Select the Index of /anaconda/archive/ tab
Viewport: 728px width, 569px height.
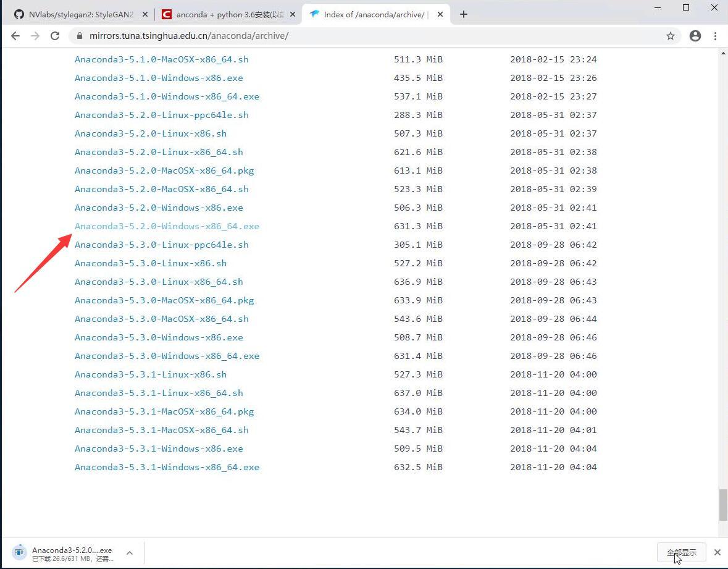pos(375,14)
